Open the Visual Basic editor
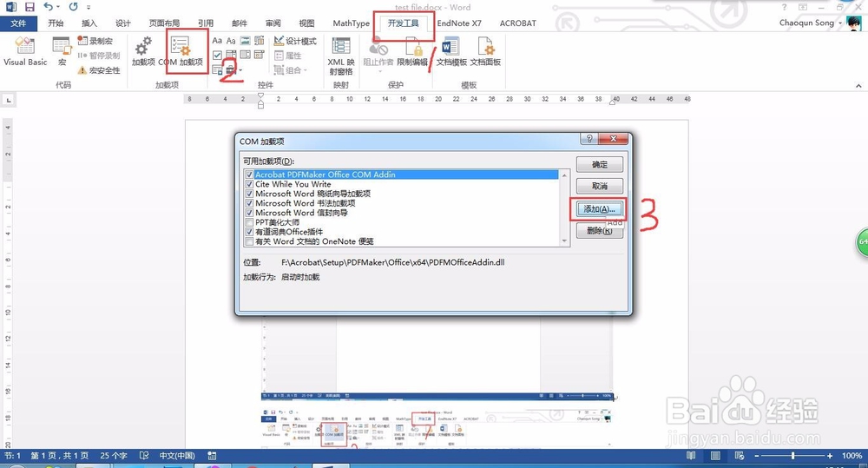 [25, 52]
